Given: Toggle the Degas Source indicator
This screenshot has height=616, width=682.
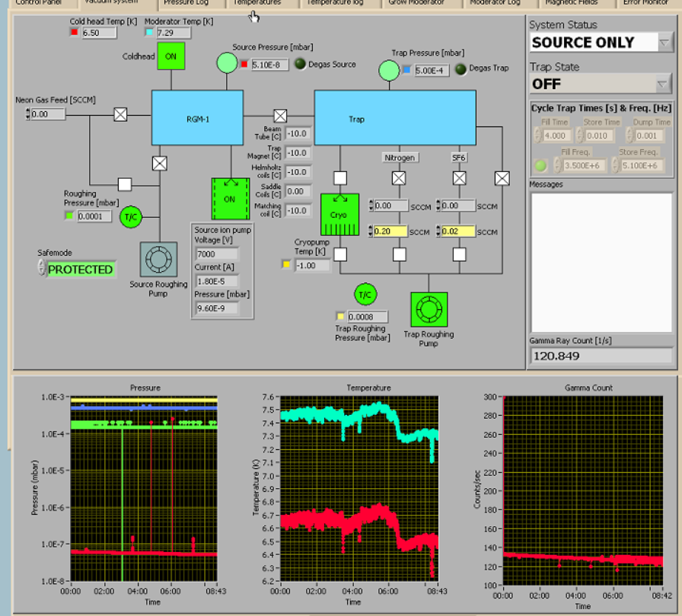Looking at the screenshot, I should tap(301, 64).
